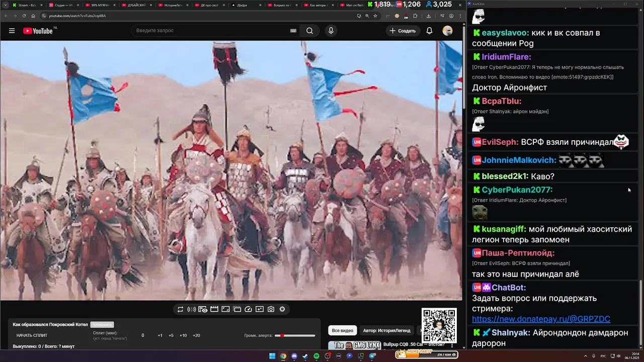Image resolution: width=644 pixels, height=362 pixels.
Task: Add +1 minute to split
Action: point(160,335)
